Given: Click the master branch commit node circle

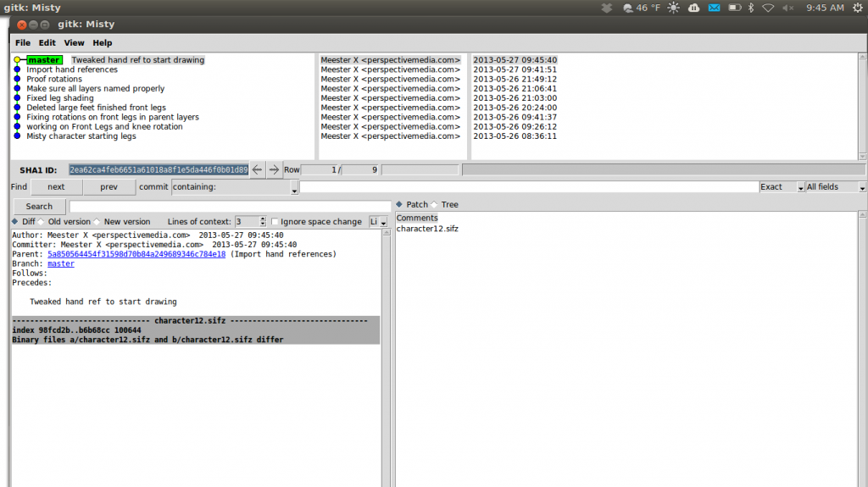Looking at the screenshot, I should [x=17, y=60].
